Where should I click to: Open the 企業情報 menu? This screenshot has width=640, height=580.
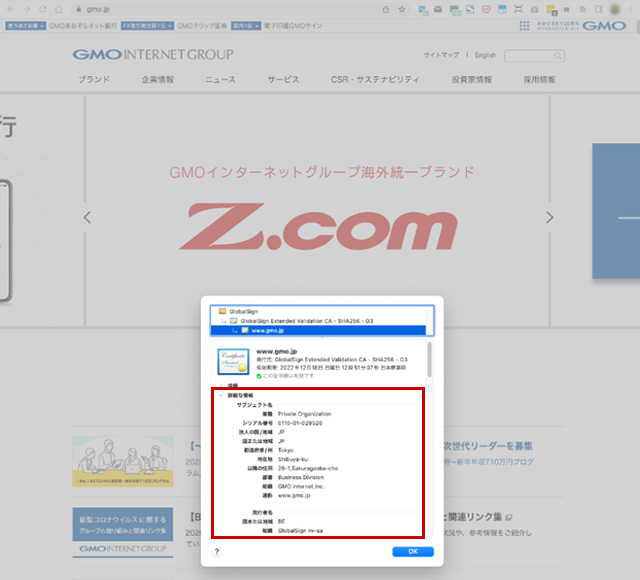(x=158, y=79)
